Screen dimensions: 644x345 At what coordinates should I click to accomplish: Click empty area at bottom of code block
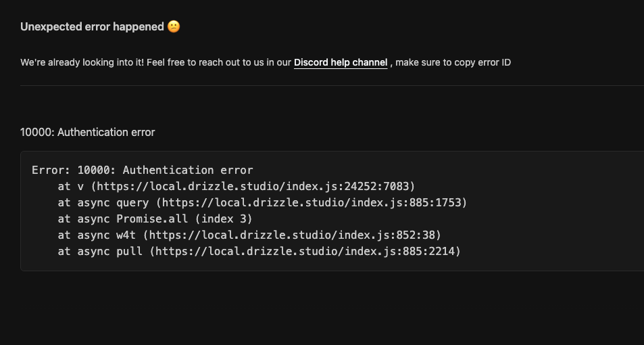331,264
